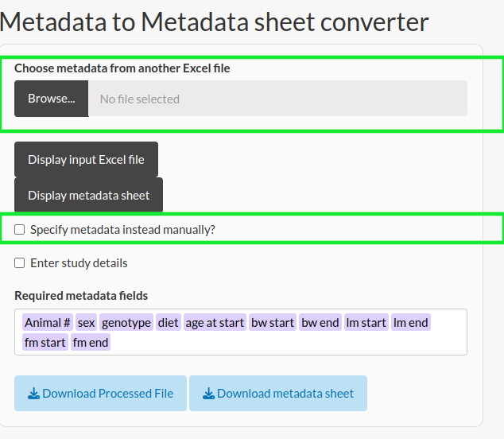Select the genotype metadata tag
Image resolution: width=504 pixels, height=439 pixels.
click(126, 322)
